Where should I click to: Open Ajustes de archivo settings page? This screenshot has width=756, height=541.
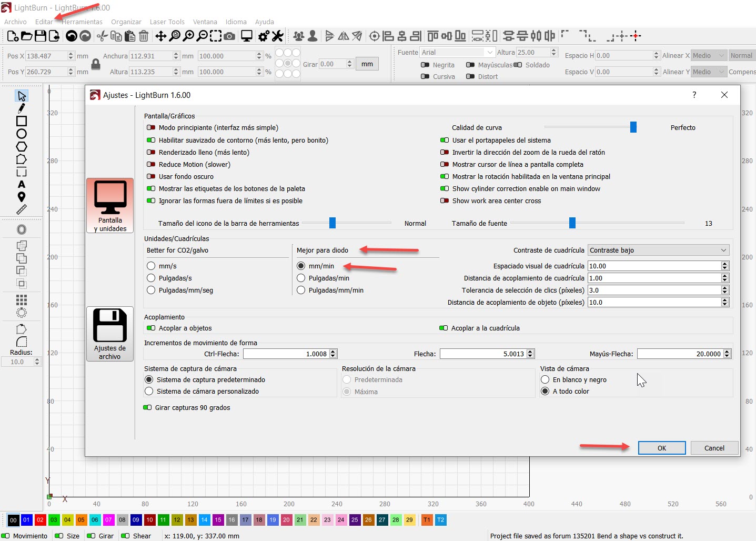110,334
